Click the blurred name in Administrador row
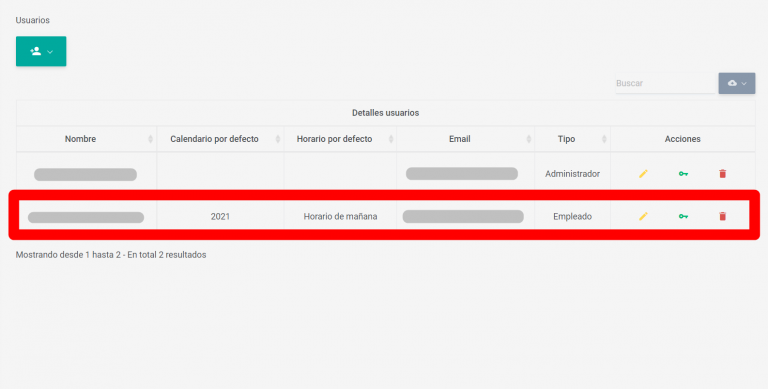The width and height of the screenshot is (768, 389). [x=85, y=174]
